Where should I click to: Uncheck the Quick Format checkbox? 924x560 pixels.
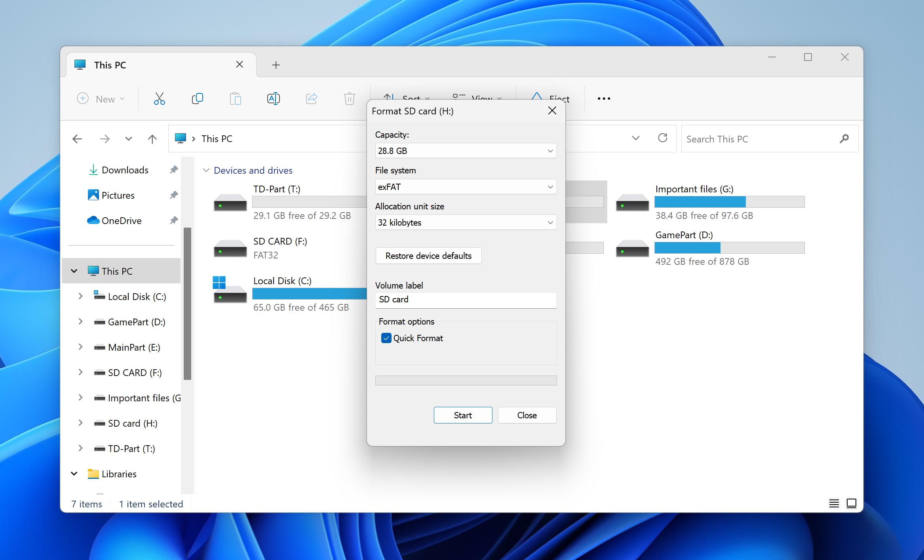386,338
